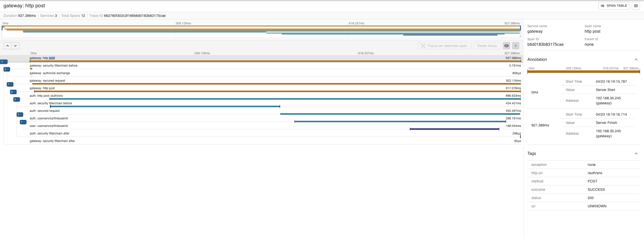The width and height of the screenshot is (644, 238).
Task: Open the hamburger menu beside SPAN TABLE
Action: pyautogui.click(x=636, y=6)
